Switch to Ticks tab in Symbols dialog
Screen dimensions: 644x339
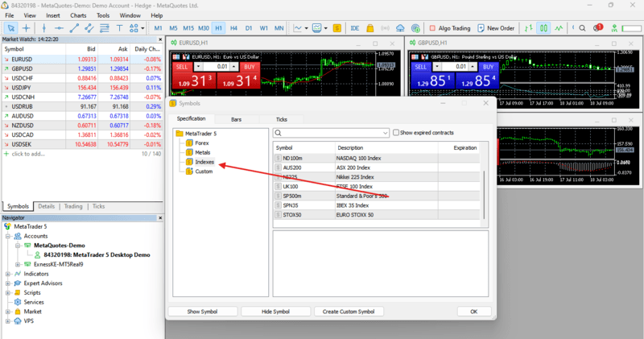tap(281, 119)
